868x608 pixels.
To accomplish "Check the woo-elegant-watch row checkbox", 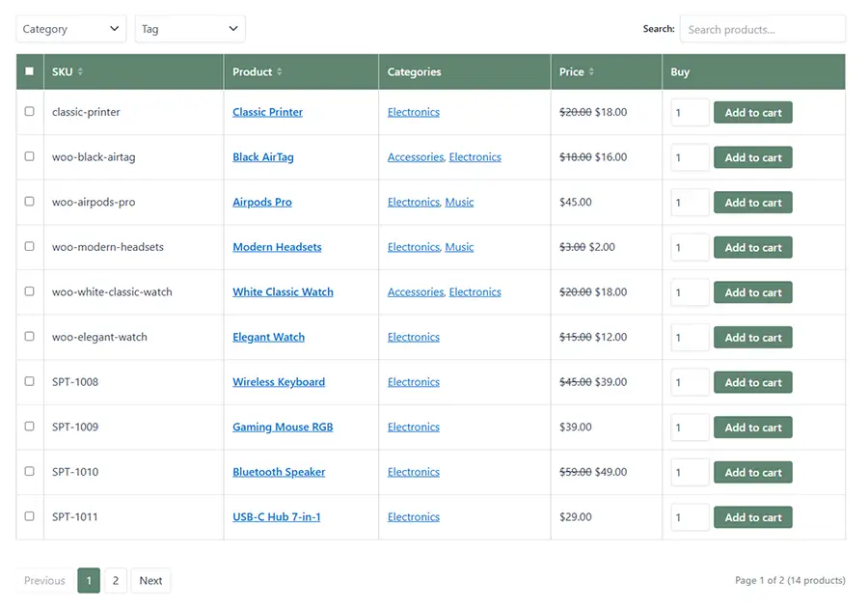I will [29, 336].
